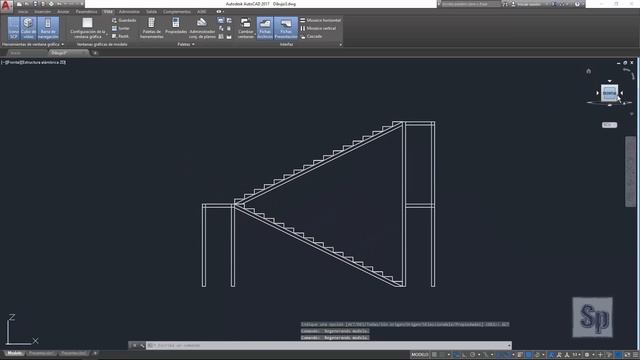Click the navigation bar on right edge
This screenshot has width=640, height=360.
pos(630,171)
